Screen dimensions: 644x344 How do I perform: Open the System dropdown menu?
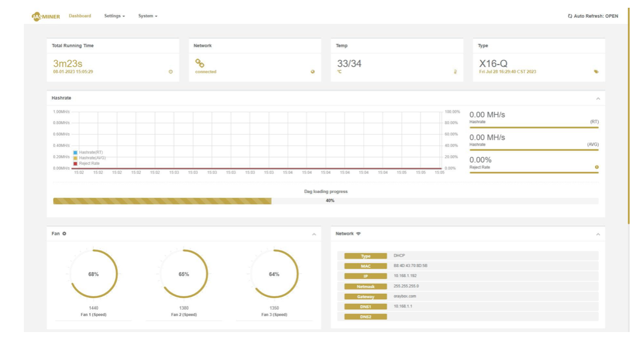coord(148,16)
